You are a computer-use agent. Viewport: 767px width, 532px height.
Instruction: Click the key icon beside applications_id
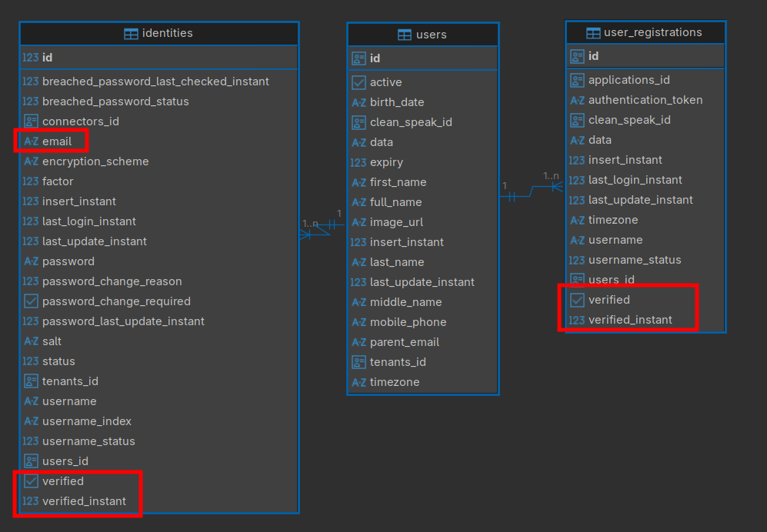(577, 80)
